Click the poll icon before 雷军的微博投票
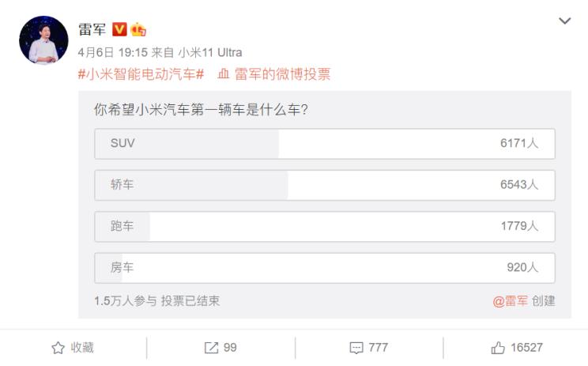This screenshot has width=588, height=366. pyautogui.click(x=224, y=74)
